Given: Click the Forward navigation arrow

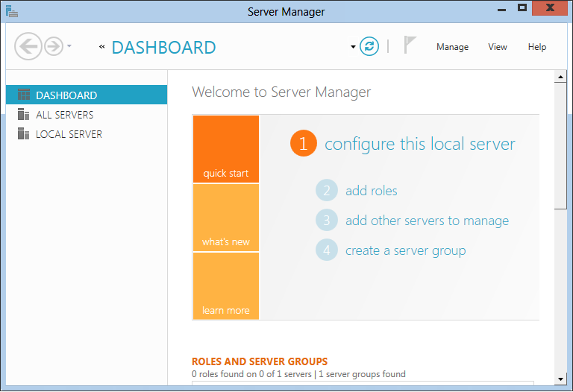Looking at the screenshot, I should [54, 46].
